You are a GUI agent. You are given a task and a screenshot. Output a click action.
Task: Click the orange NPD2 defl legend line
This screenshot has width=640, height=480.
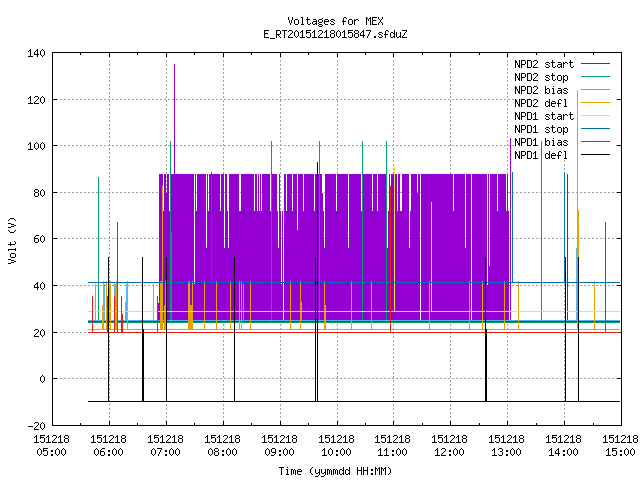595,103
